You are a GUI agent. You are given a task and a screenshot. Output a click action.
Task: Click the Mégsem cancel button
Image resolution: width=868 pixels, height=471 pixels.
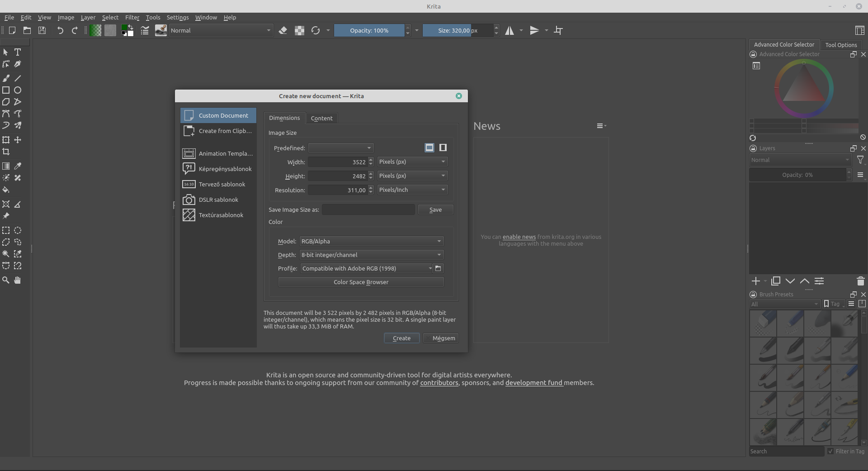441,338
